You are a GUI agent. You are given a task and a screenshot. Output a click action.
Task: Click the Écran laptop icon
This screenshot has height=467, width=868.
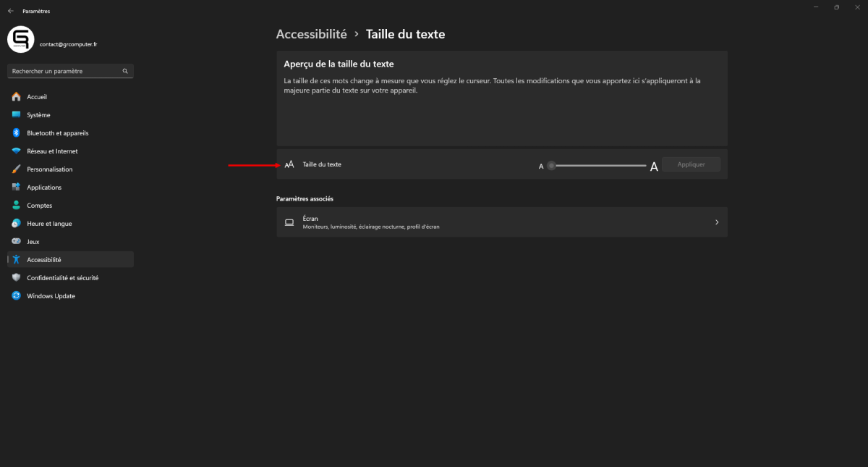289,222
